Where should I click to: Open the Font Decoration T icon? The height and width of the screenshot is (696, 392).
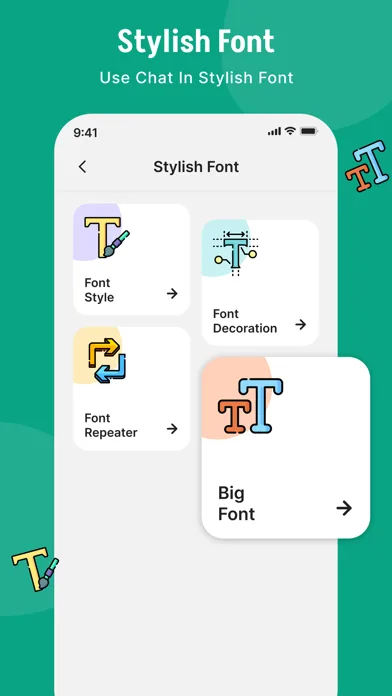[235, 253]
